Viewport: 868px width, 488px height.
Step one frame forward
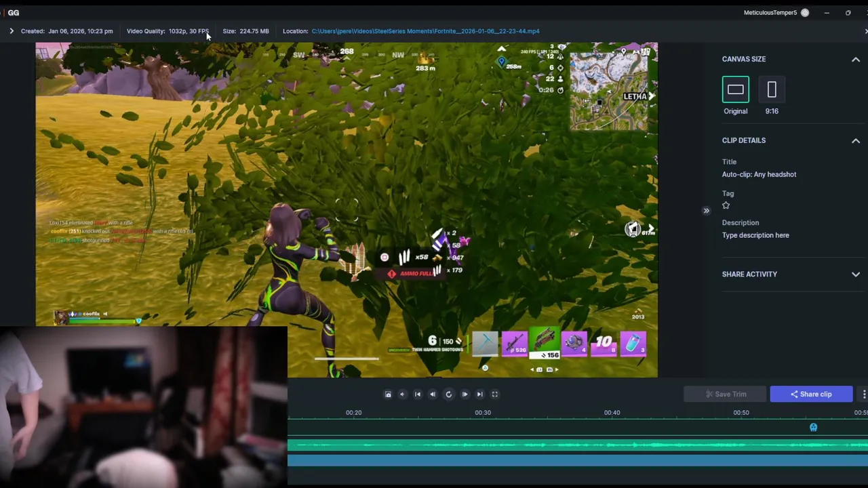tap(465, 394)
